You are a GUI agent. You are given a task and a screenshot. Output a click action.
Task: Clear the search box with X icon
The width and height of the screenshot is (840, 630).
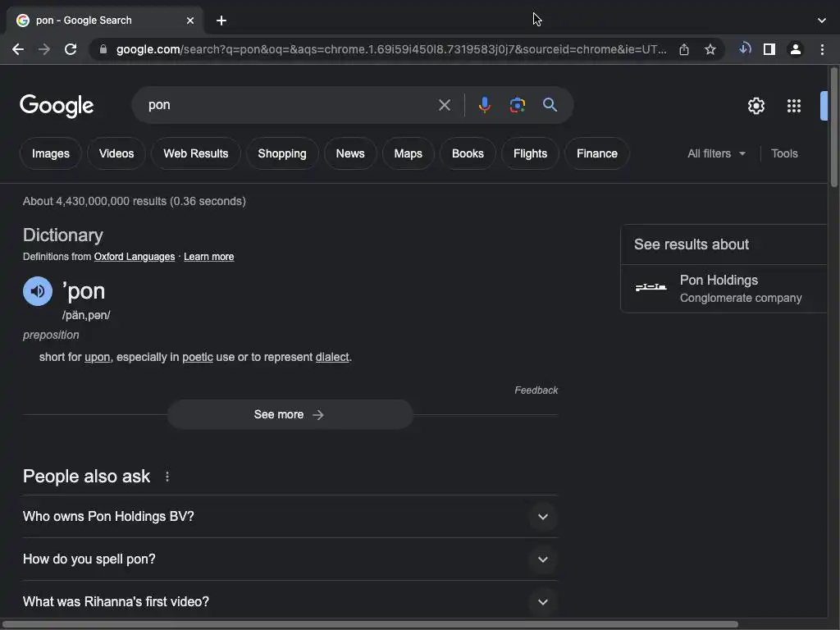coord(444,105)
